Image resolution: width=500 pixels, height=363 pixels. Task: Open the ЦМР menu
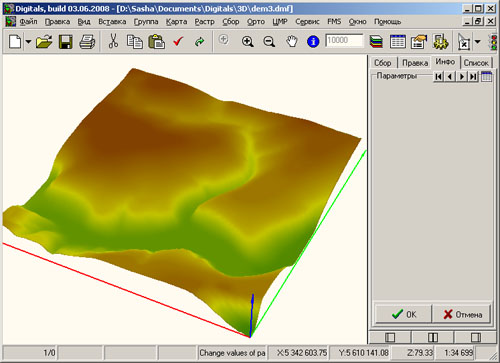click(280, 22)
